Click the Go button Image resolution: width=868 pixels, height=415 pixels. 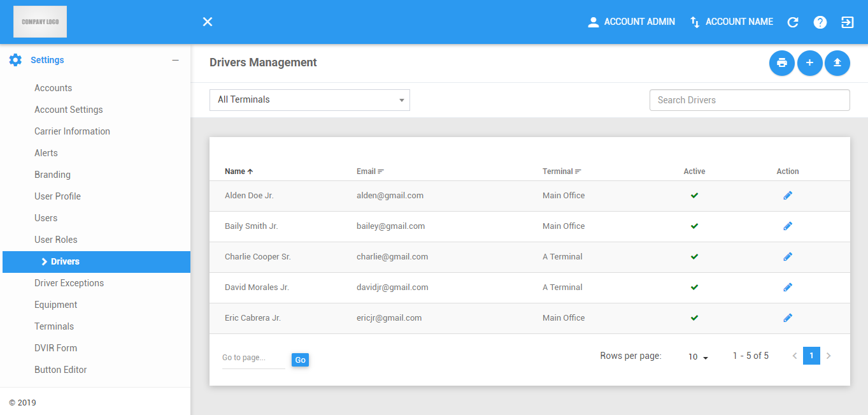tap(300, 360)
